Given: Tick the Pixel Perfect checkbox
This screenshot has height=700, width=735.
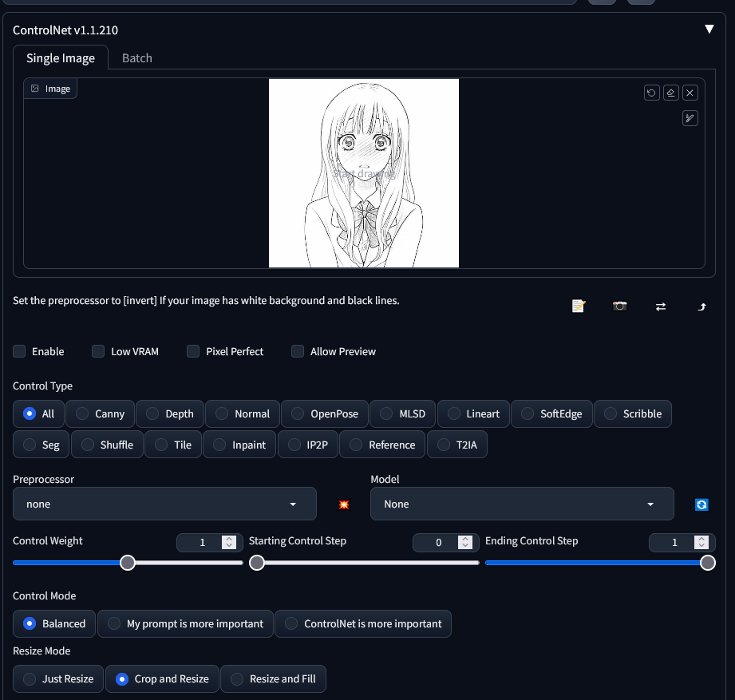Looking at the screenshot, I should pyautogui.click(x=193, y=351).
